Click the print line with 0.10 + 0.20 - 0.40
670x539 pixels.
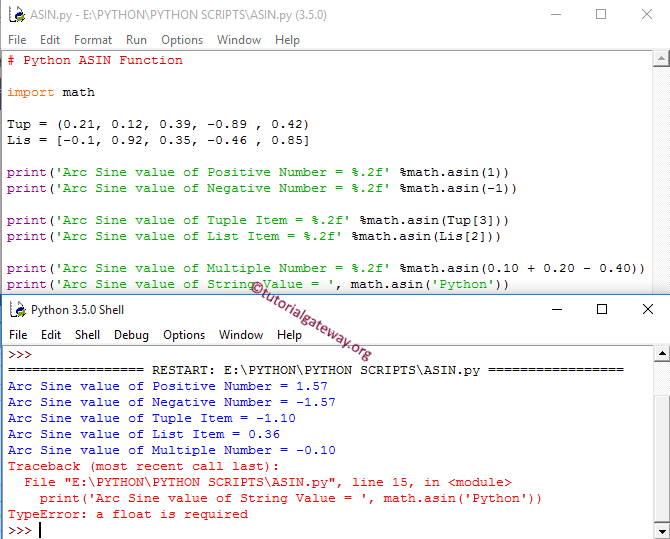click(x=326, y=268)
